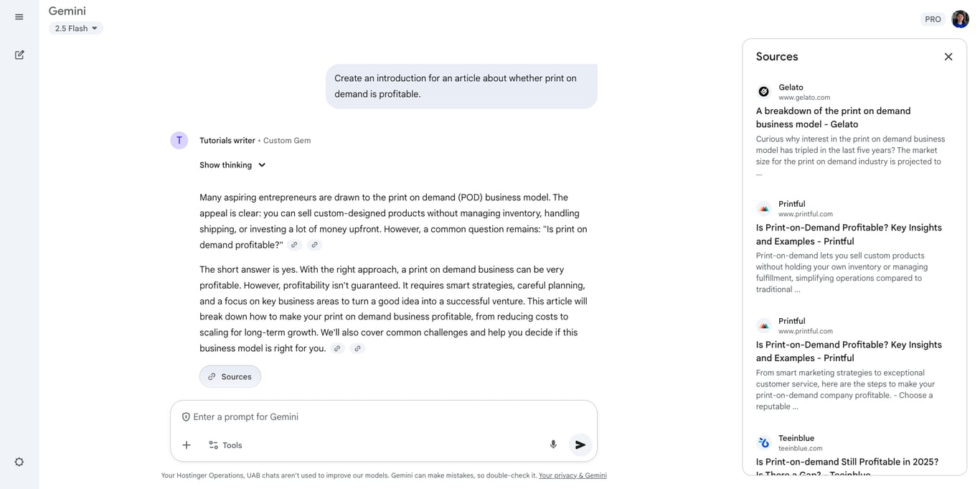This screenshot has width=980, height=489.
Task: Click the Printful logo next to www.printful.com
Action: 763,208
